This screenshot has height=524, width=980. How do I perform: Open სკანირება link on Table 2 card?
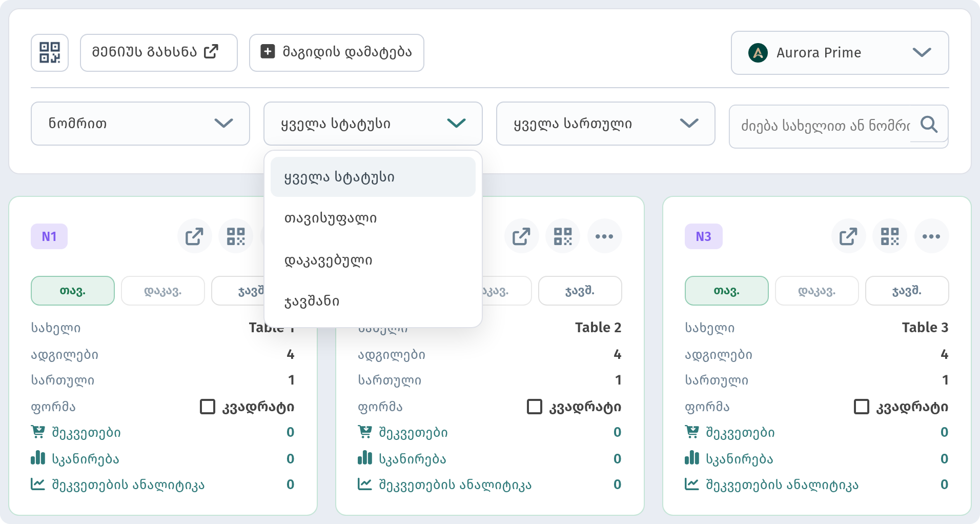pyautogui.click(x=402, y=458)
